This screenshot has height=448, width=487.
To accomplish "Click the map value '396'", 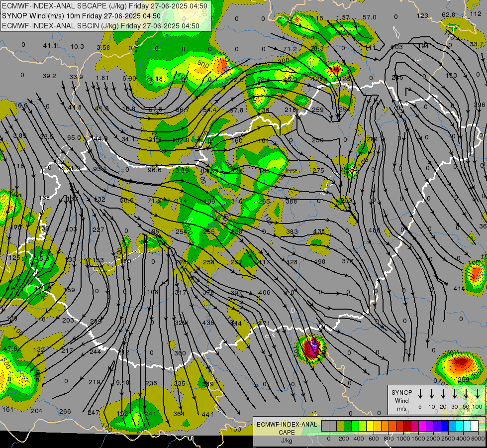I will coord(480,105).
